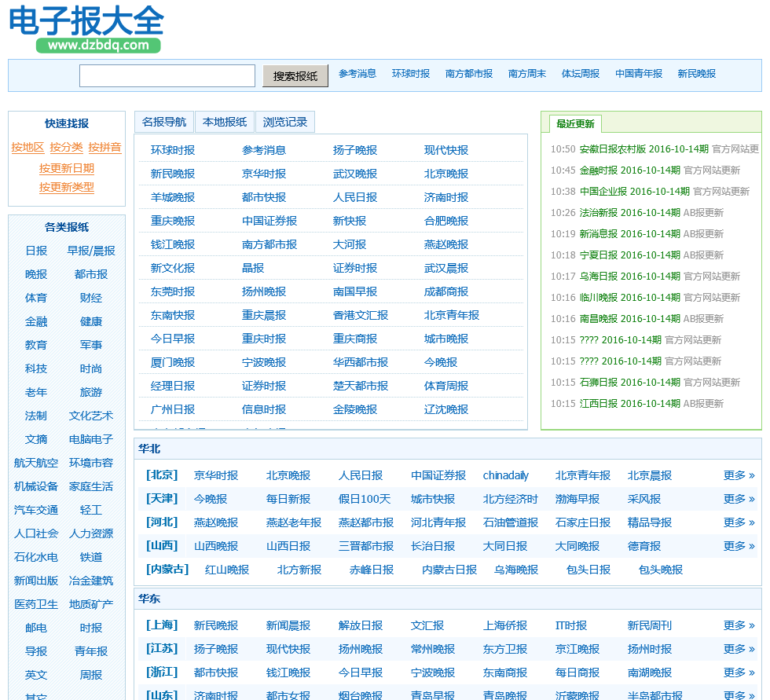Open the 金融时报 2016-10-14期 update
Viewport: 770px width, 700px height.
coord(630,170)
